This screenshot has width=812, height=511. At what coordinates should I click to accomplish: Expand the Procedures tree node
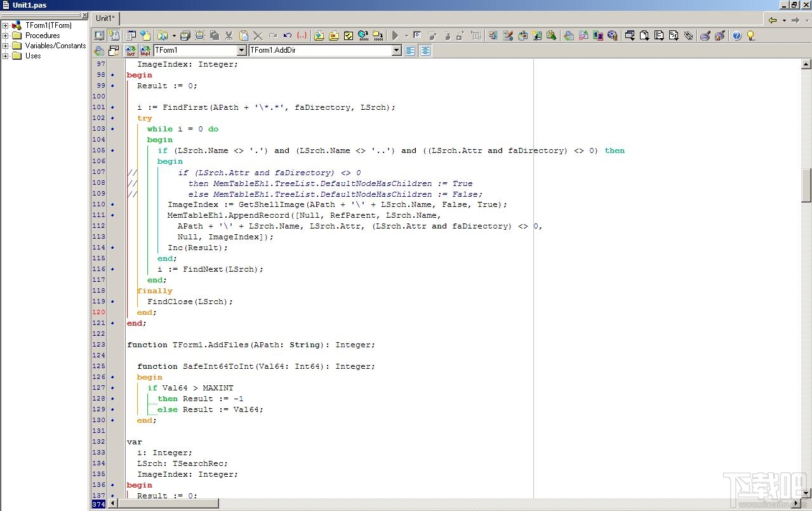5,36
